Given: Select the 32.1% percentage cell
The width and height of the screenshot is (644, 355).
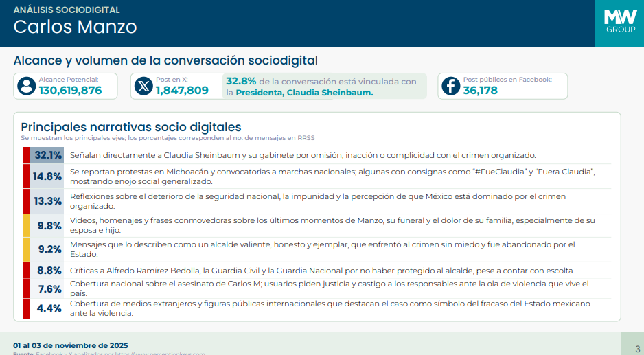Looking at the screenshot, I should 47,155.
